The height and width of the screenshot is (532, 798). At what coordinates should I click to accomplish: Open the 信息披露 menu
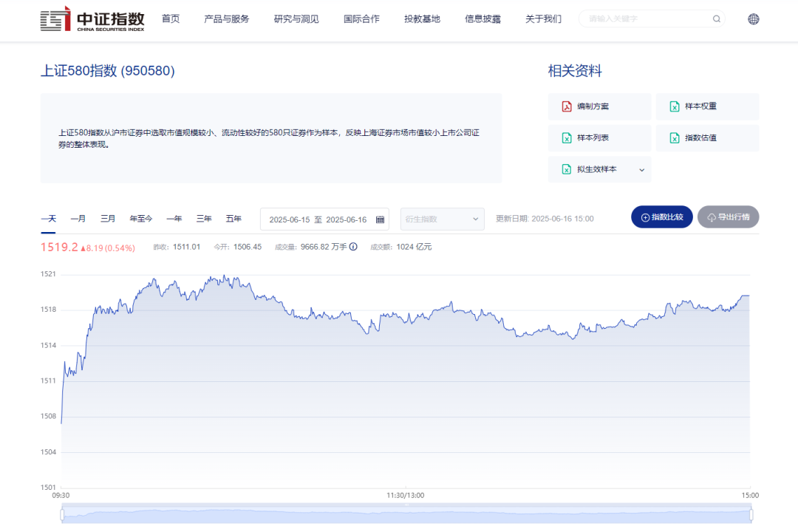(482, 18)
